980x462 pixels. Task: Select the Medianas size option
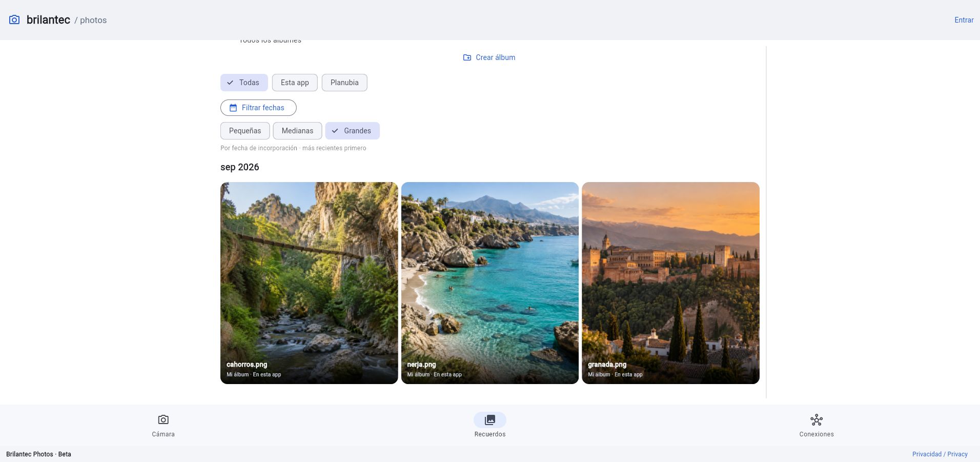click(x=297, y=131)
